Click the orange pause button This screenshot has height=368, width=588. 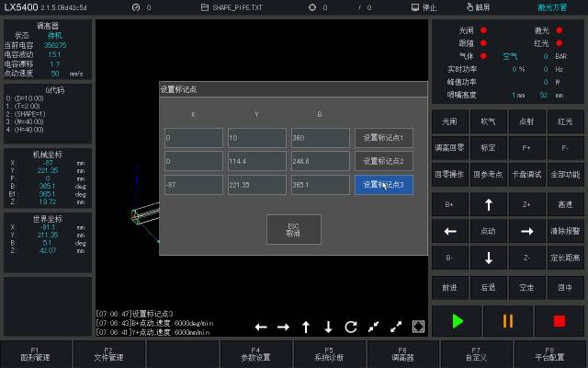508,321
